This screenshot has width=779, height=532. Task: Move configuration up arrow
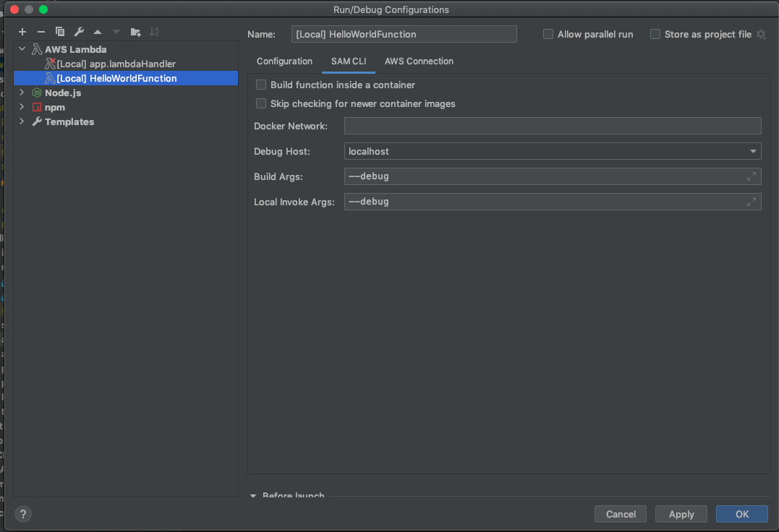click(98, 32)
